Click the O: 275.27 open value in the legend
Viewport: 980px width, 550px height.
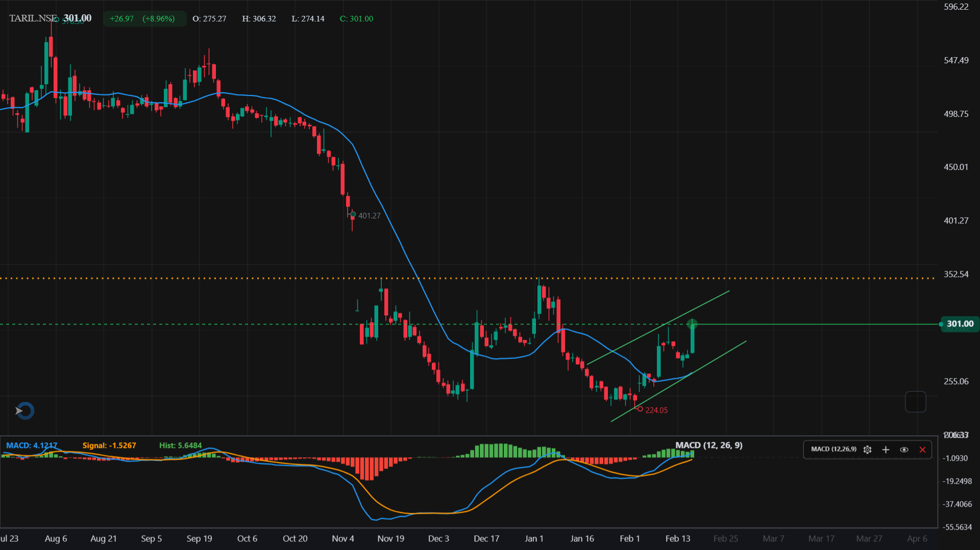[x=209, y=18]
